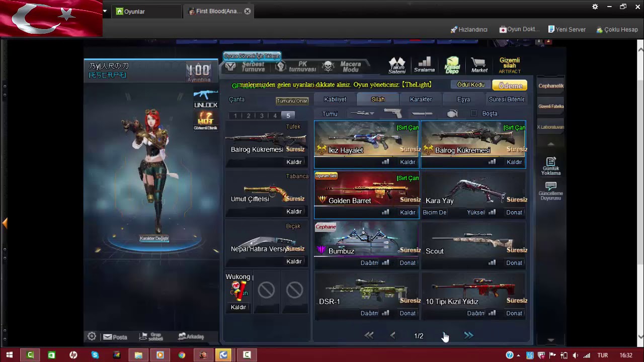Switch to Eşya tab
This screenshot has height=362, width=644.
[x=463, y=100]
